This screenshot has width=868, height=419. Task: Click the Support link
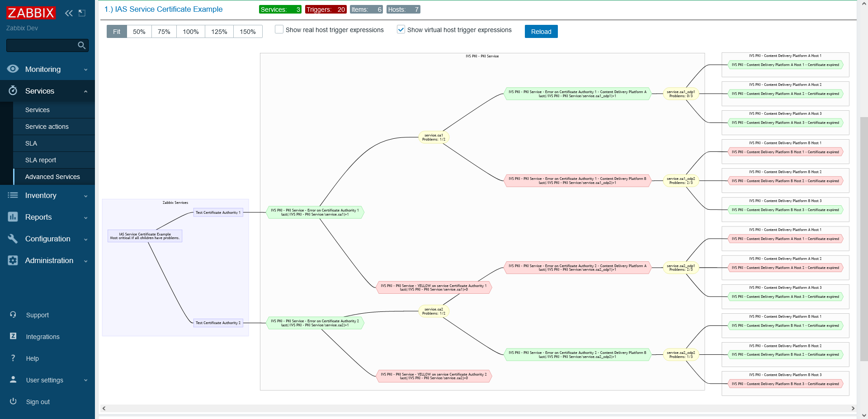(38, 315)
